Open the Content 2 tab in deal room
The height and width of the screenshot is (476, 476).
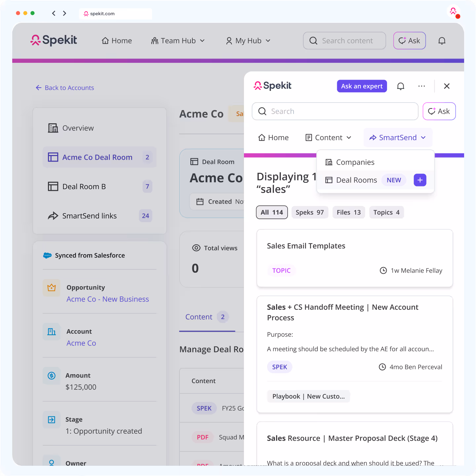(207, 317)
